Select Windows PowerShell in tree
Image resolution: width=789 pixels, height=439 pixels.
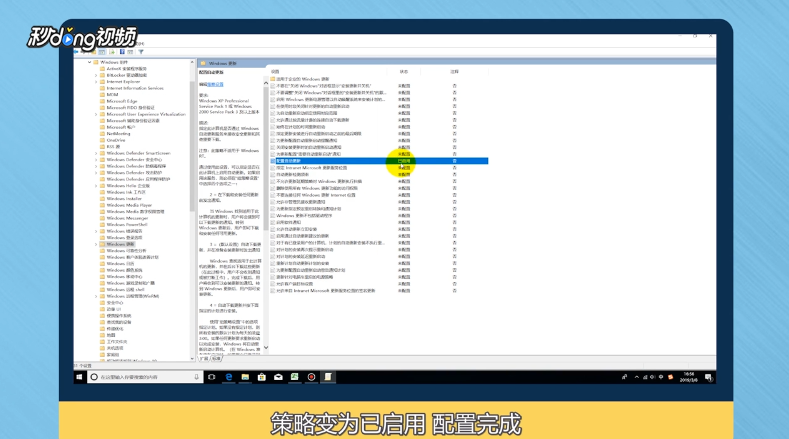pos(127,225)
